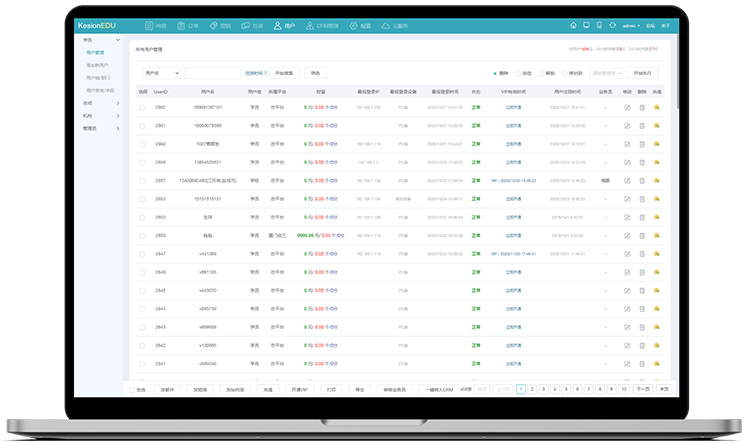Click the 开始搜索 button

(x=285, y=73)
